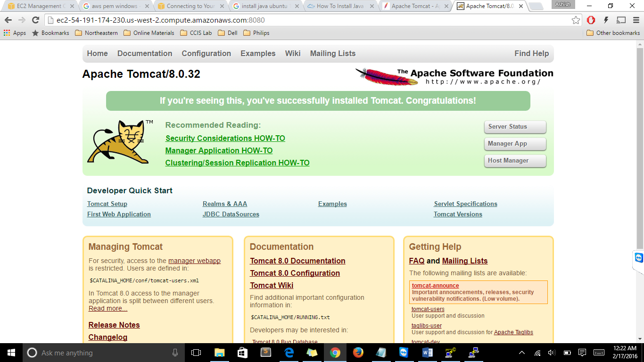Open Sublime Text from the taskbar
644x362 pixels.
click(x=266, y=353)
